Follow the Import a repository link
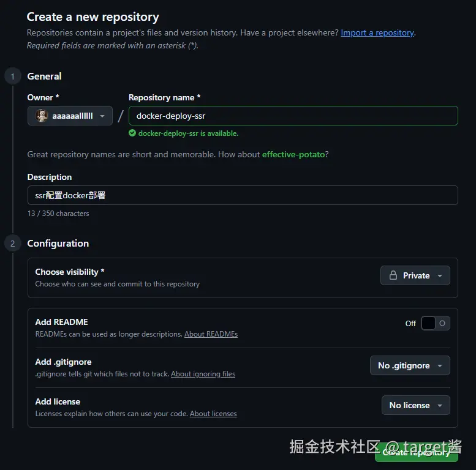 coord(377,32)
